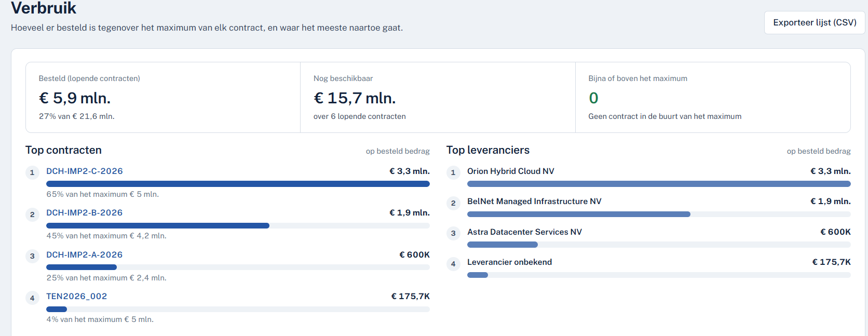Viewport: 868px width, 336px height.
Task: Click the € 15,7 mln. beschikbaar value
Action: (x=355, y=98)
